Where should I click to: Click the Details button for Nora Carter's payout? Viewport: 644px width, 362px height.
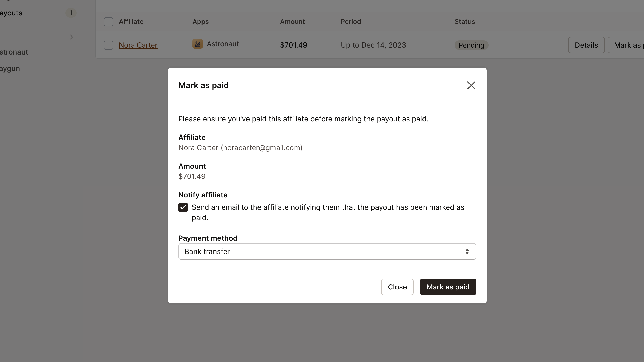coord(586,45)
